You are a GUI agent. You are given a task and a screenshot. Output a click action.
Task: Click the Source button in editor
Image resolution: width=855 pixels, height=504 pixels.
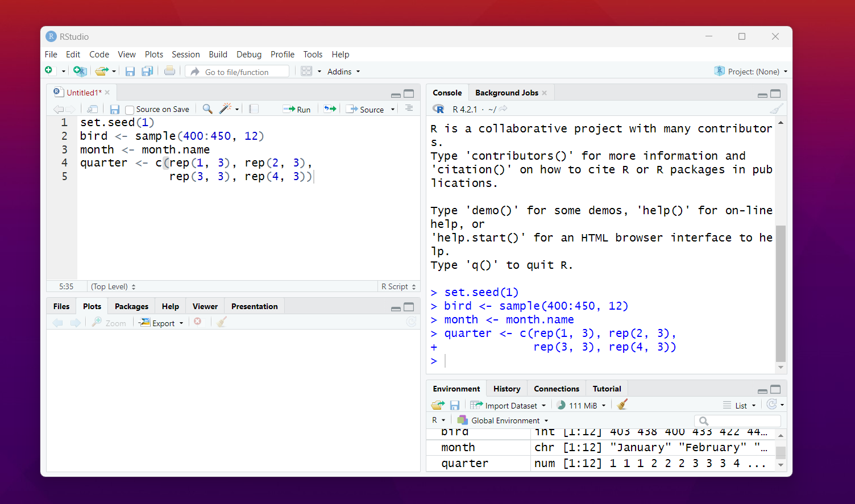366,109
